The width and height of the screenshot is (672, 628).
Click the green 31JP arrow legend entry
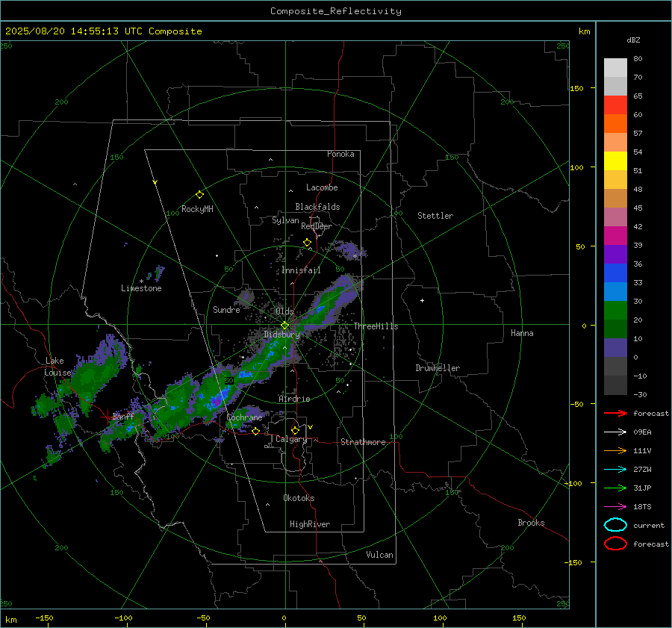click(x=615, y=488)
